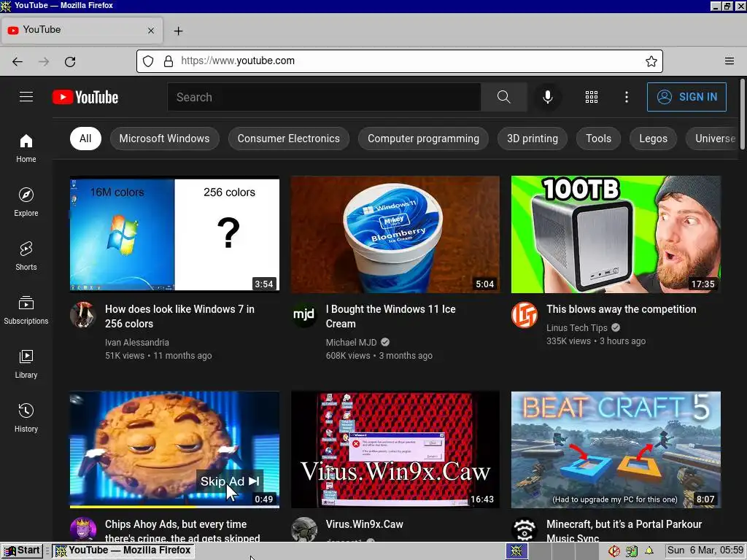Open the Start menu
Image resolution: width=747 pixels, height=560 pixels.
pyautogui.click(x=22, y=551)
